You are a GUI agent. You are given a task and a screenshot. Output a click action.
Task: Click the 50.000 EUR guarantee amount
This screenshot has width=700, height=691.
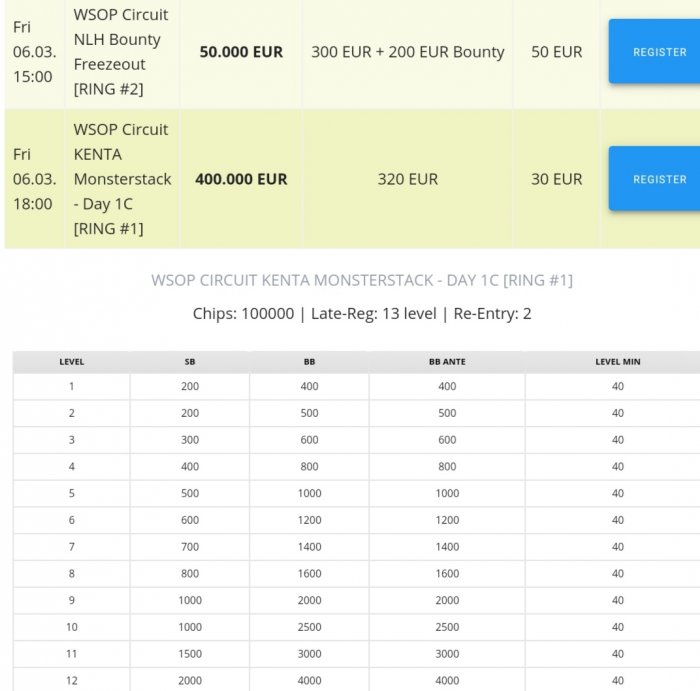[x=241, y=52]
